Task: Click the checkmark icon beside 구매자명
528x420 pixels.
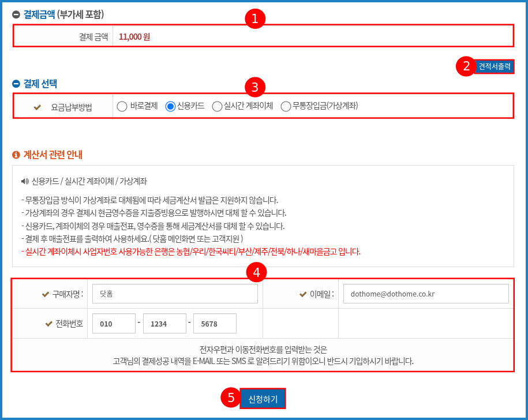Action: (x=46, y=294)
